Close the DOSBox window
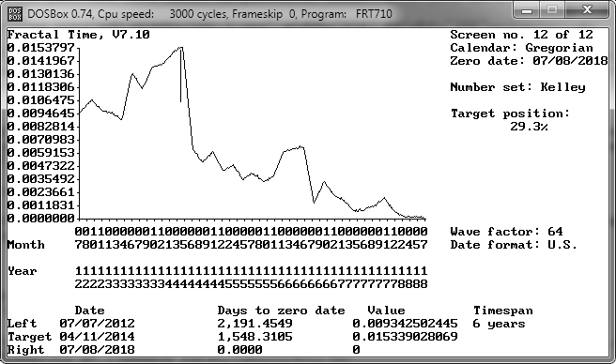Viewport: 616px width, 364px height. (x=587, y=10)
